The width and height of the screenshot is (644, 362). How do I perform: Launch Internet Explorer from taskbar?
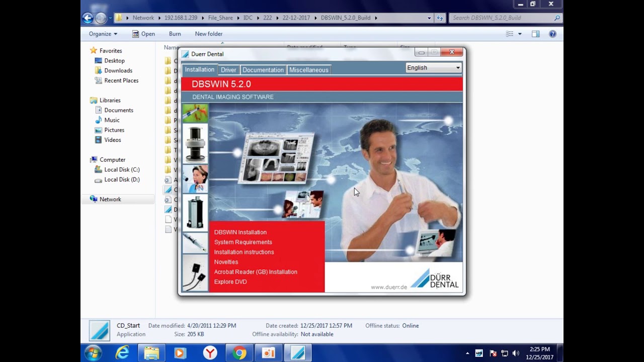[x=122, y=353]
